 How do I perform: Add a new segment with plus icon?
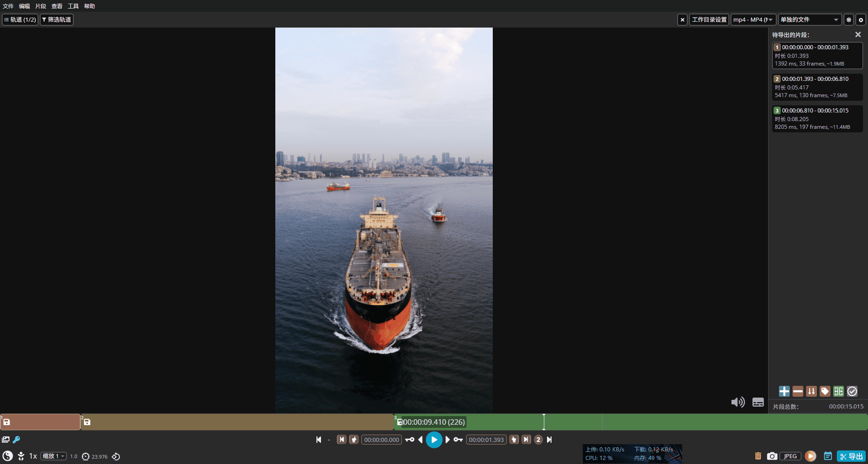coord(784,391)
